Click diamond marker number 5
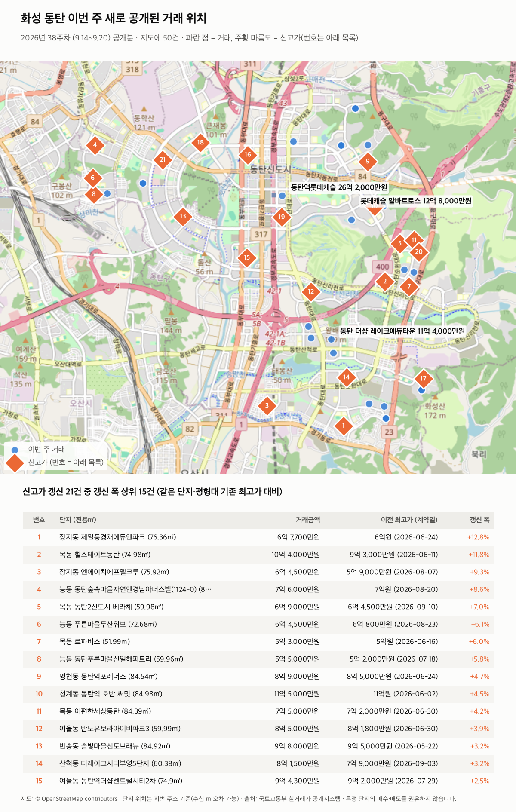This screenshot has height=812, width=516. pyautogui.click(x=399, y=243)
